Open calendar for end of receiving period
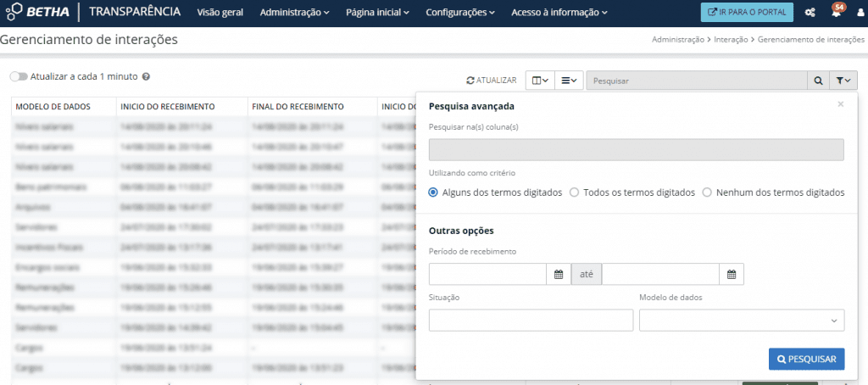 732,274
